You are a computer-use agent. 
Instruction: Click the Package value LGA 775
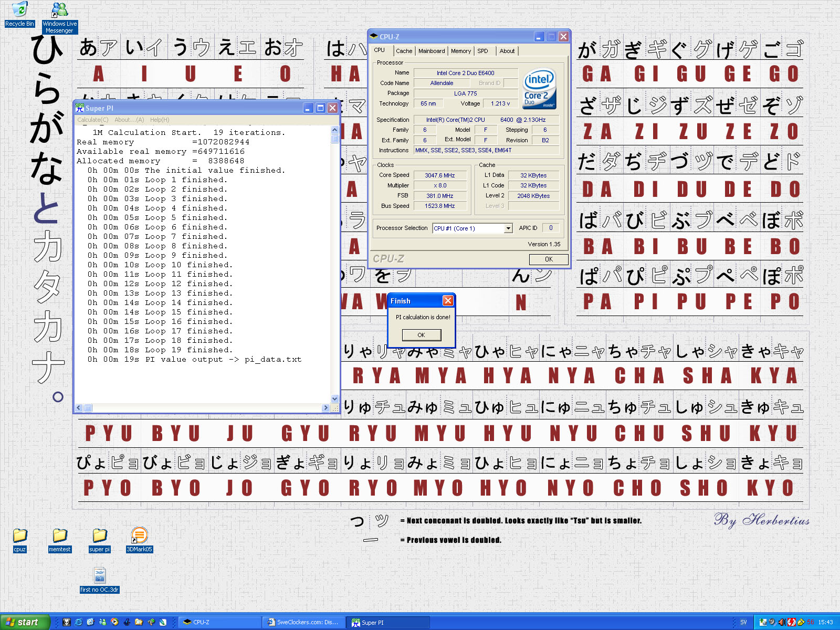(x=466, y=93)
